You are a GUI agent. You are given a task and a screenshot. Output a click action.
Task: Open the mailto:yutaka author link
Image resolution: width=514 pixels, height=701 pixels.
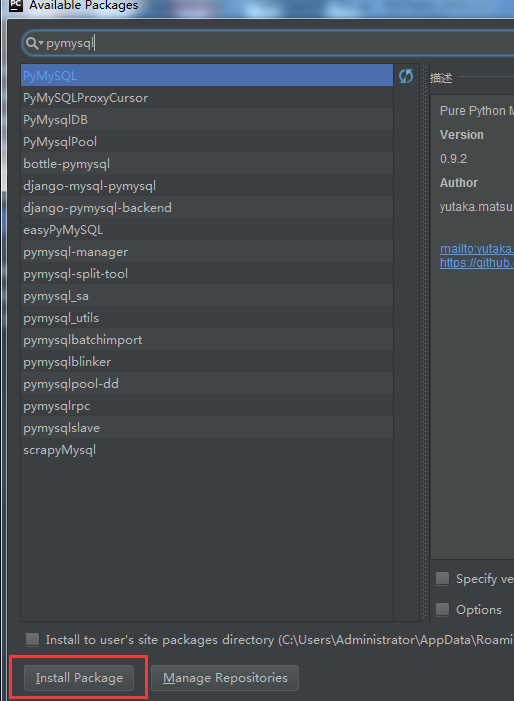pyautogui.click(x=476, y=249)
